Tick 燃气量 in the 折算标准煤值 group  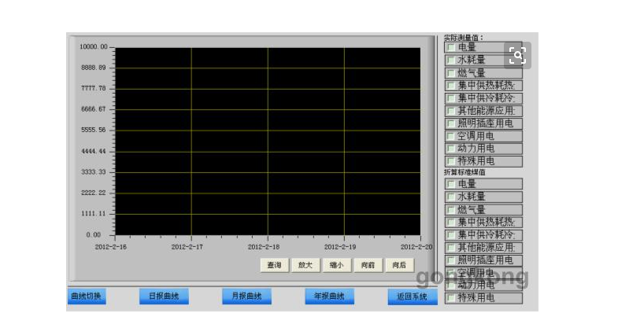click(451, 209)
